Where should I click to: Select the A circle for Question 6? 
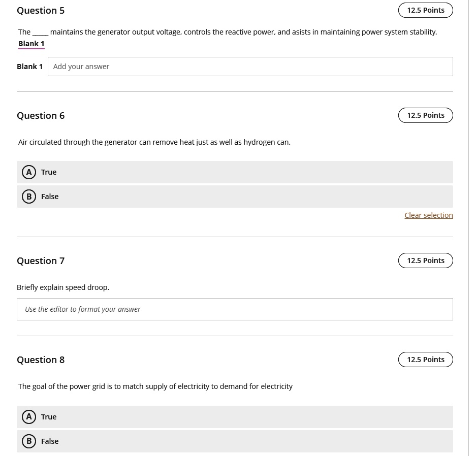(29, 172)
